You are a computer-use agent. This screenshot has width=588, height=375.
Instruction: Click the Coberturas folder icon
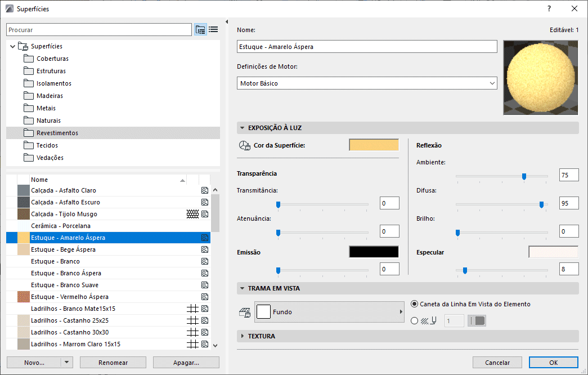click(29, 59)
